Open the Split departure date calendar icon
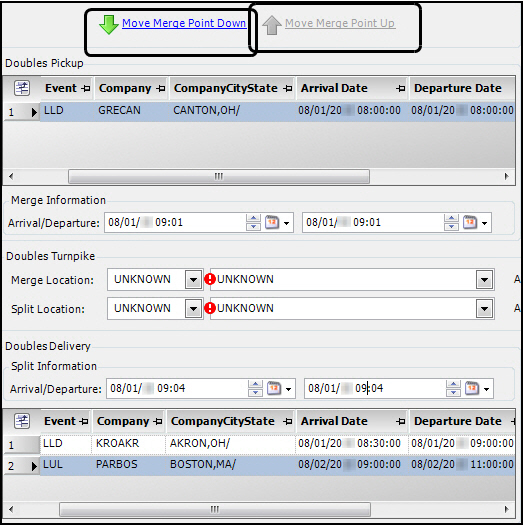 pos(472,388)
